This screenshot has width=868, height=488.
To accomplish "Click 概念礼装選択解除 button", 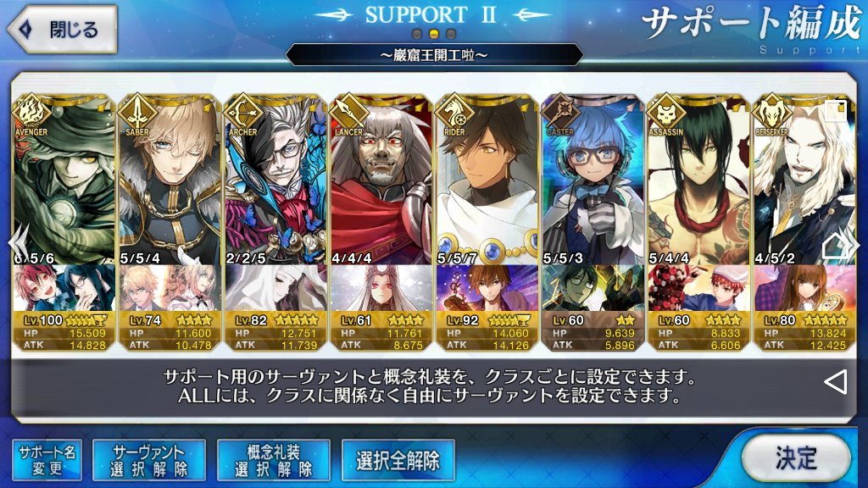I will [x=274, y=460].
